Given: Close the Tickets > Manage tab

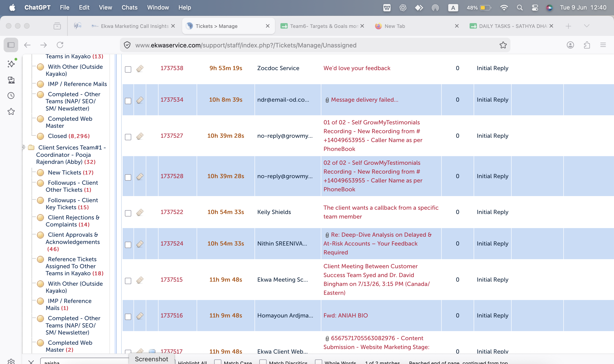Looking at the screenshot, I should point(268,26).
